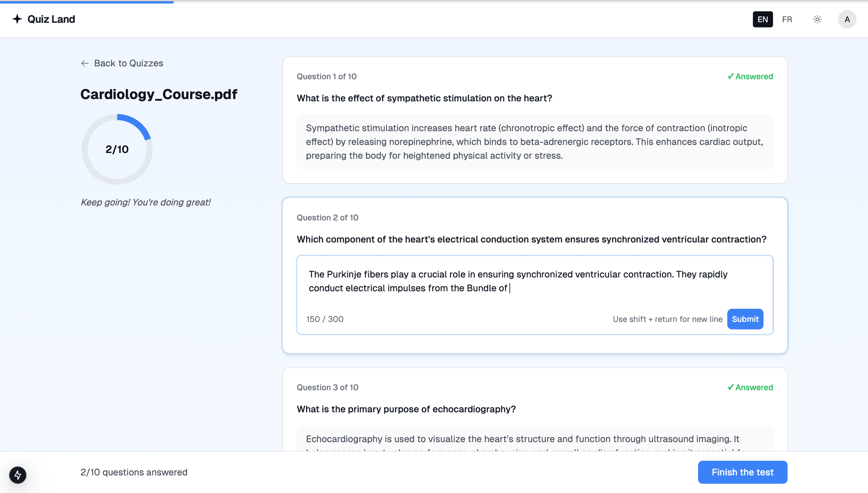Click the back arrow icon beside Quizzes

[85, 63]
